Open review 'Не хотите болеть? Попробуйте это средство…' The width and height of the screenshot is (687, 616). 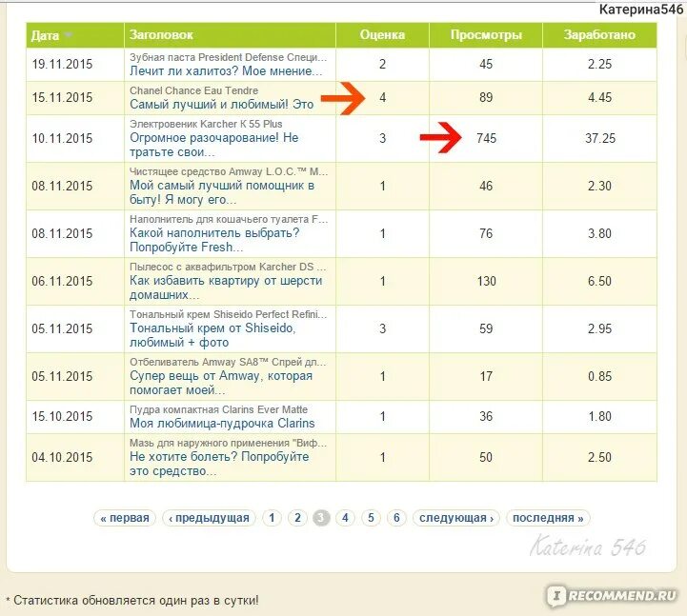pyautogui.click(x=219, y=464)
